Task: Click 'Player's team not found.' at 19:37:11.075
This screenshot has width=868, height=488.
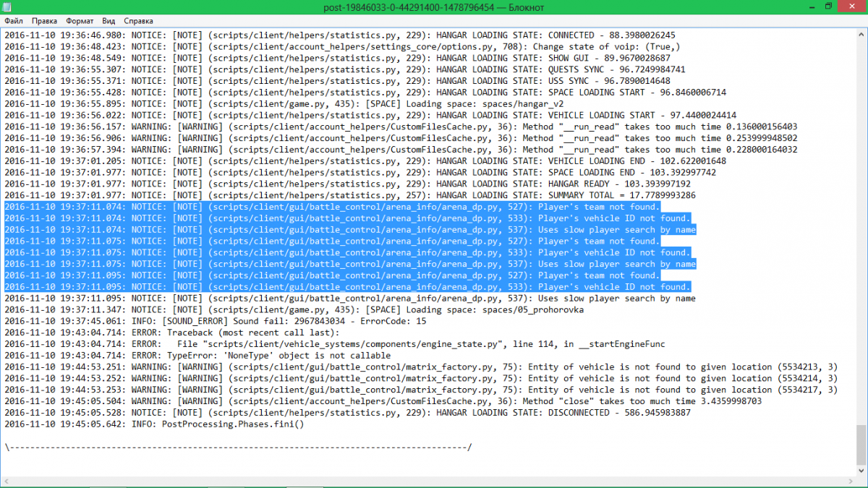Action: 600,241
